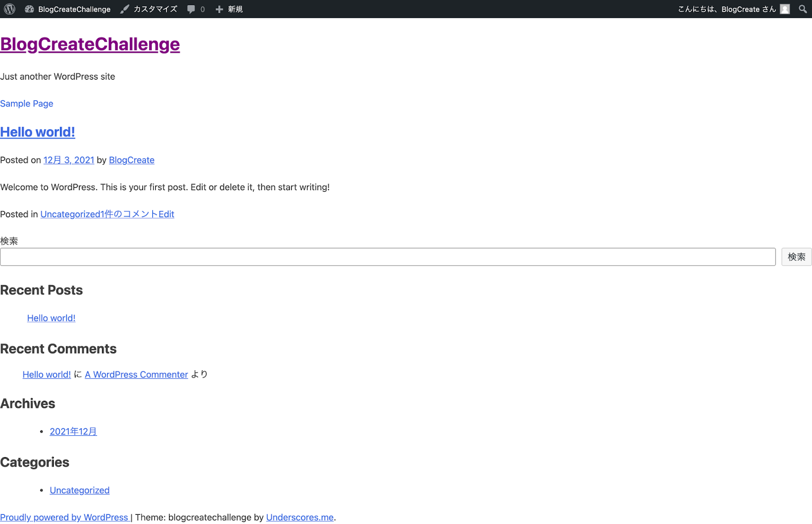Click the Recent Posts heading
Screen dimensions: 812x524
[x=41, y=290]
